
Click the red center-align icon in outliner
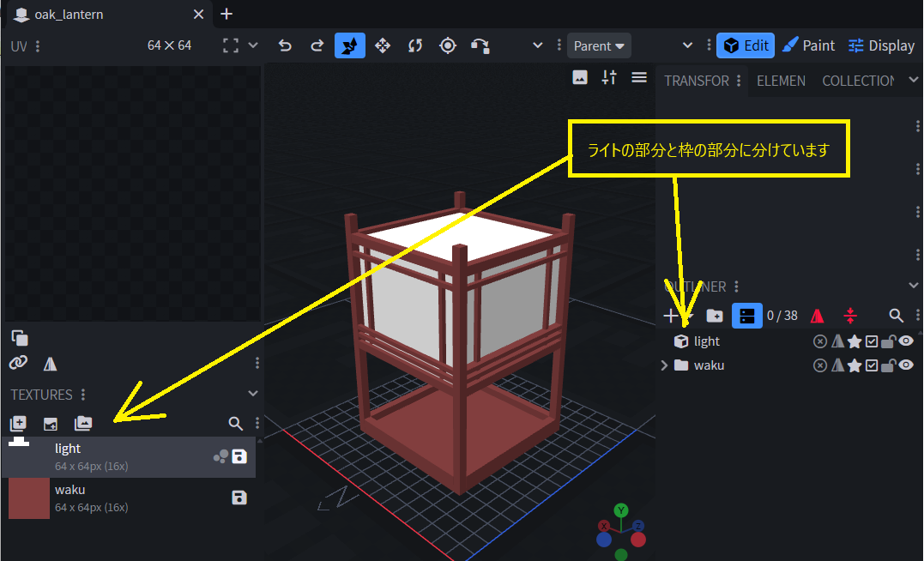(x=849, y=316)
